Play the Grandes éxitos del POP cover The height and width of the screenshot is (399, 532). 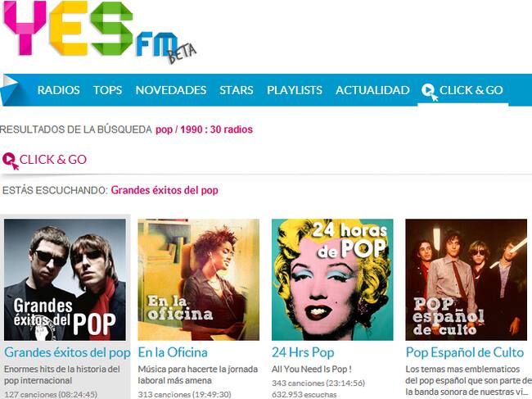pos(65,279)
